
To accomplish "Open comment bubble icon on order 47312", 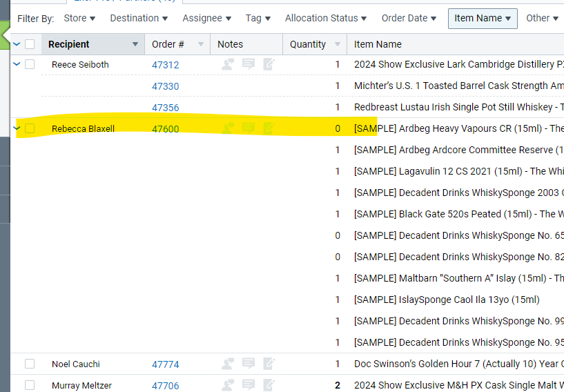I will click(x=249, y=64).
